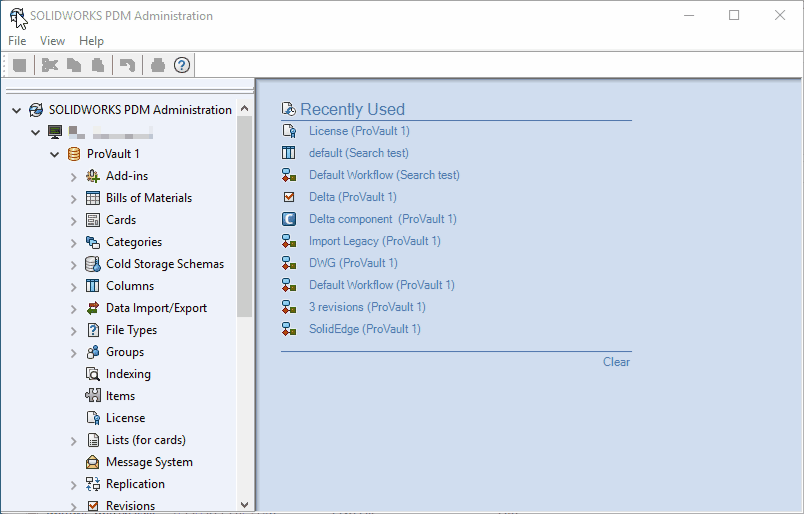Screen dimensions: 804x514
Task: Click the Cards tree icon
Action: coord(93,220)
